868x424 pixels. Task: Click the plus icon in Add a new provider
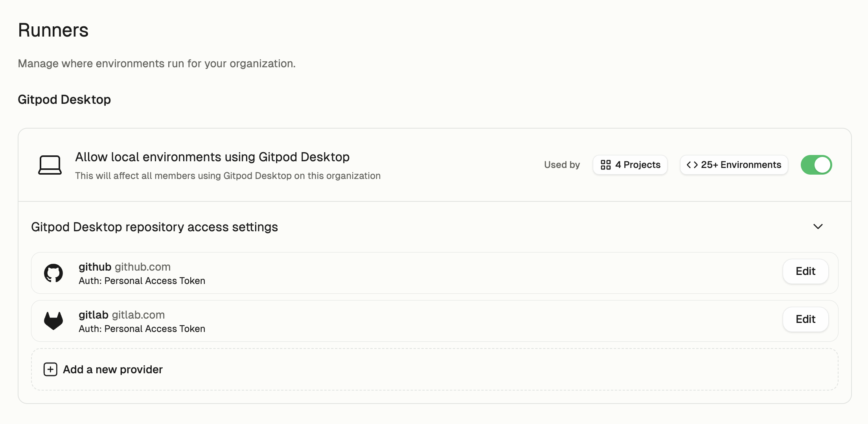pyautogui.click(x=50, y=369)
